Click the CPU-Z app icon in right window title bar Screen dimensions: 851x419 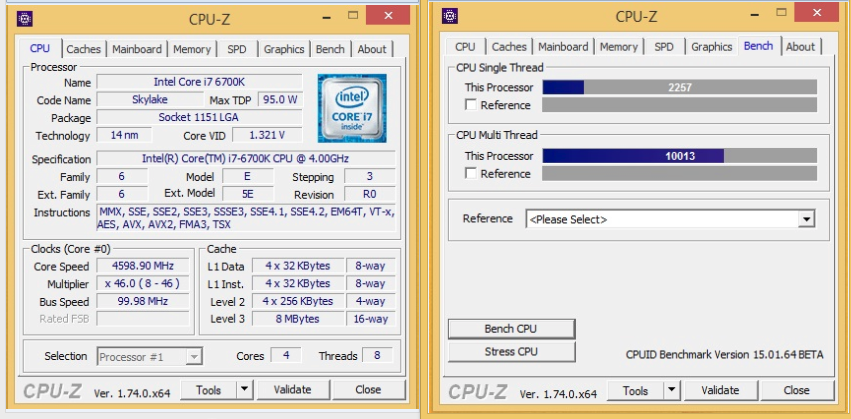[450, 16]
